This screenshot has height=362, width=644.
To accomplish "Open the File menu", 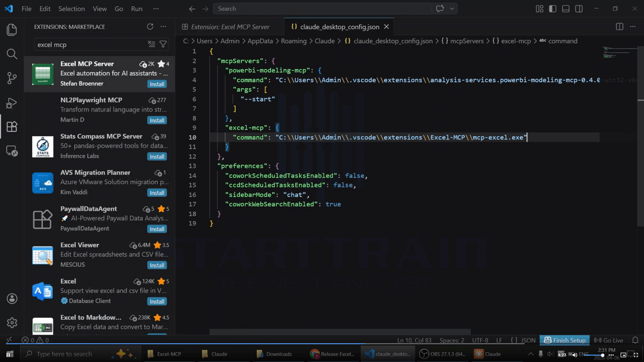I will coord(27,9).
